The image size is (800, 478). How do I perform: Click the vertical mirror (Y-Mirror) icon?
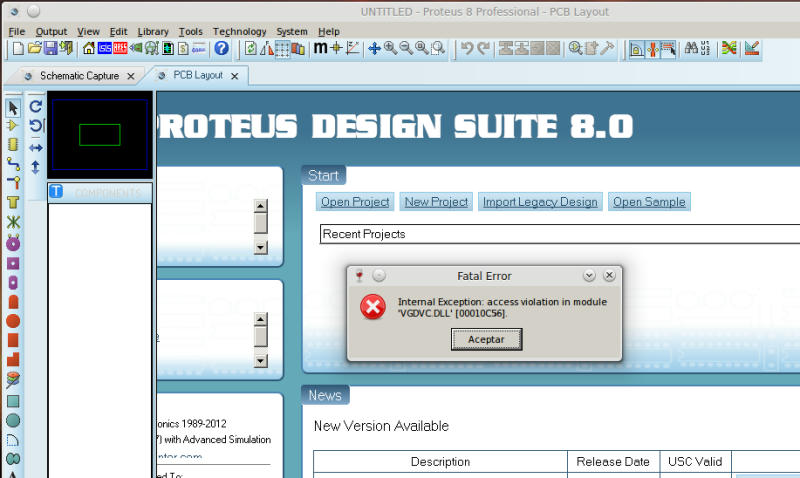35,167
